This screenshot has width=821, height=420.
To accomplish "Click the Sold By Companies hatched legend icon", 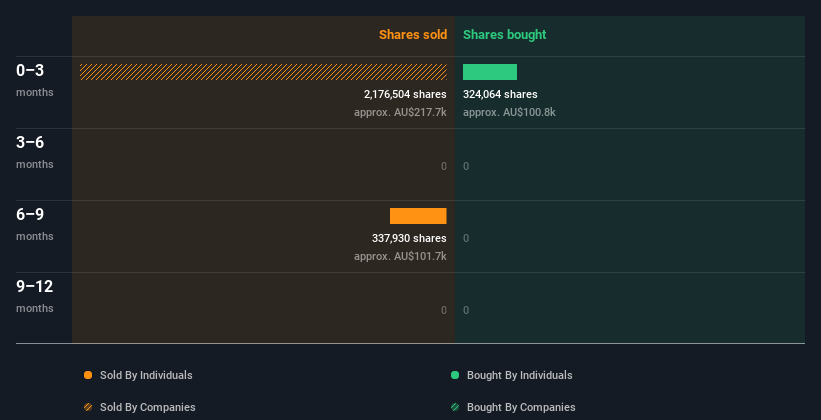I will (x=88, y=407).
